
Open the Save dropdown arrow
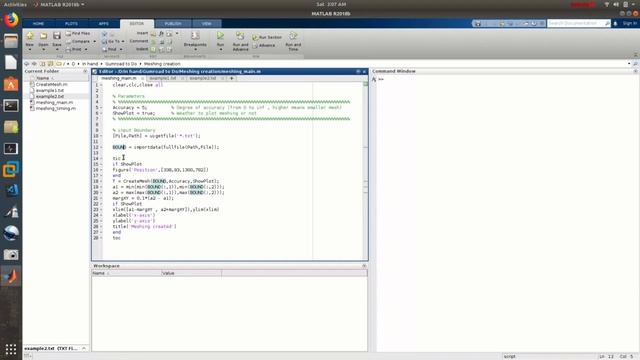[57, 49]
